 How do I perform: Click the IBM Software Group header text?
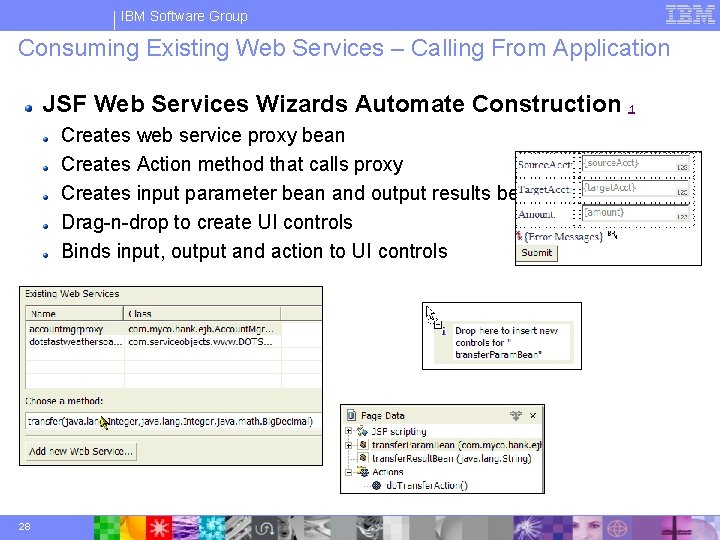point(184,16)
